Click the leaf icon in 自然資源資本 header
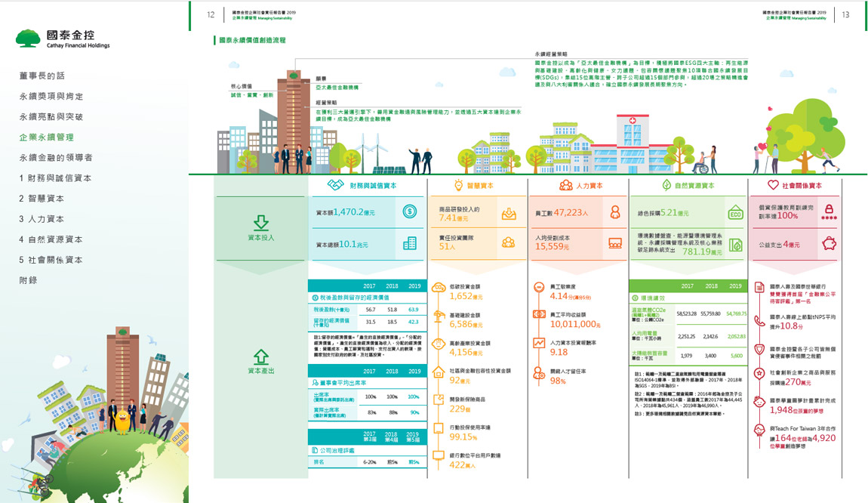This screenshot has height=503, width=868. point(666,185)
